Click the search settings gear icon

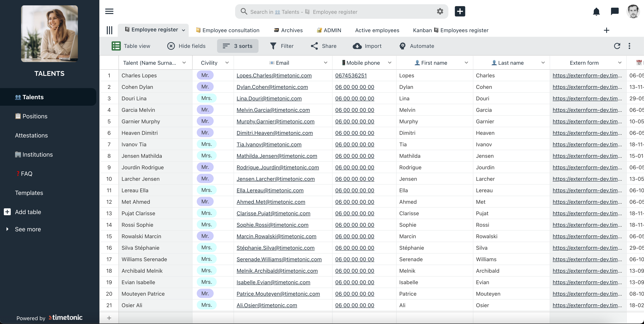point(440,11)
